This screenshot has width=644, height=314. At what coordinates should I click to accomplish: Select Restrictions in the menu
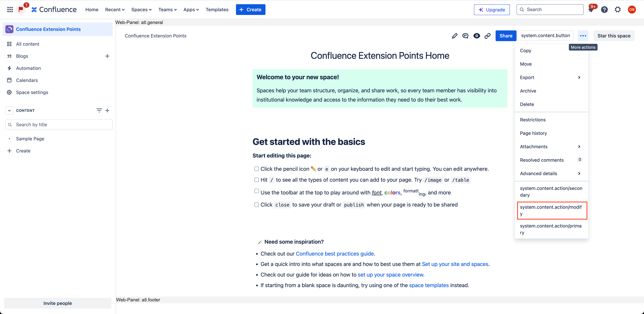coord(551,120)
